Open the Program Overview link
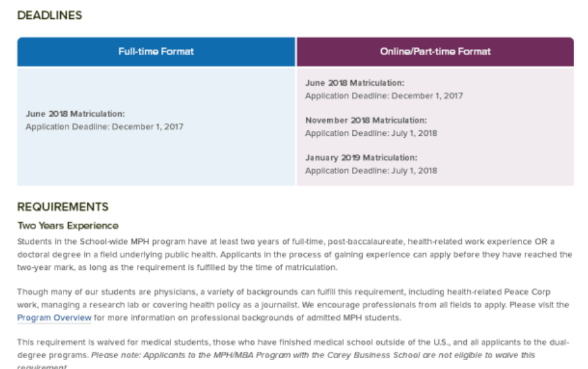 tap(54, 318)
